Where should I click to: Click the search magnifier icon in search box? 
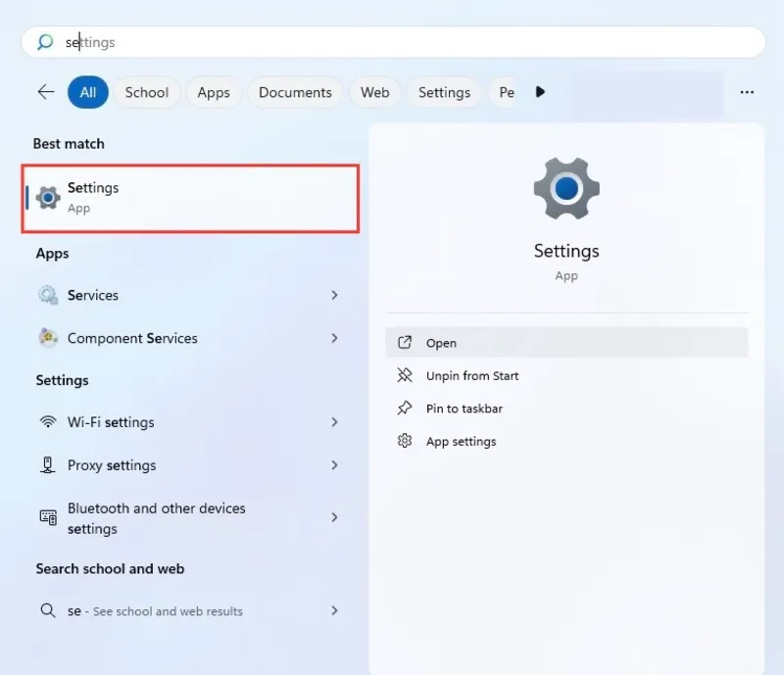45,42
